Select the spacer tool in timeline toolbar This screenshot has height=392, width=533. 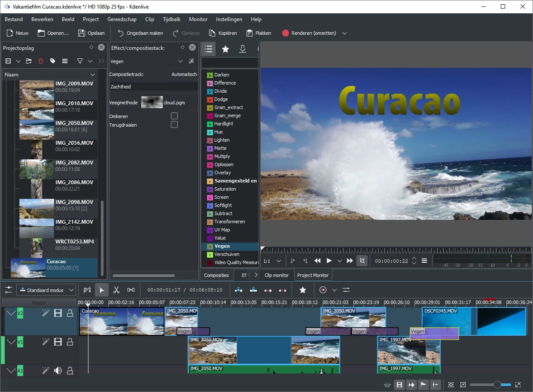tap(131, 290)
